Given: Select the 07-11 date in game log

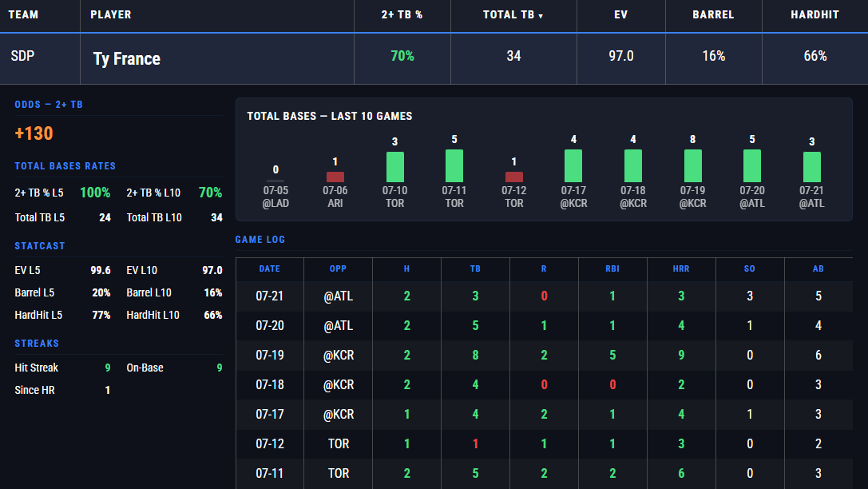Looking at the screenshot, I should 270,474.
